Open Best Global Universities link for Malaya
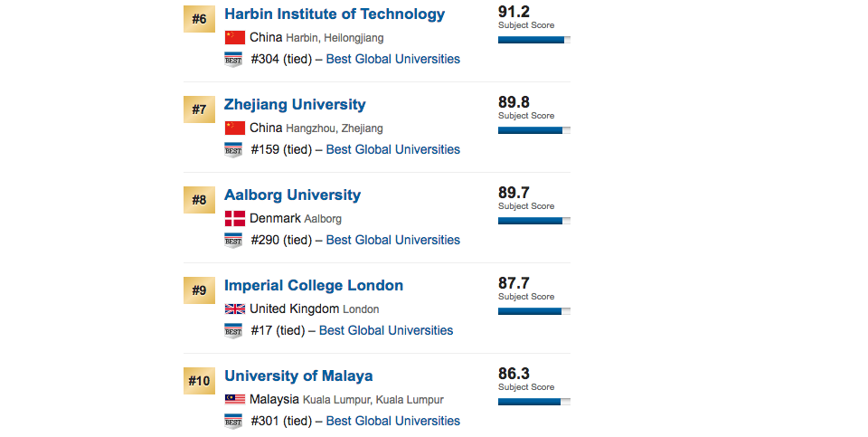 coord(392,422)
